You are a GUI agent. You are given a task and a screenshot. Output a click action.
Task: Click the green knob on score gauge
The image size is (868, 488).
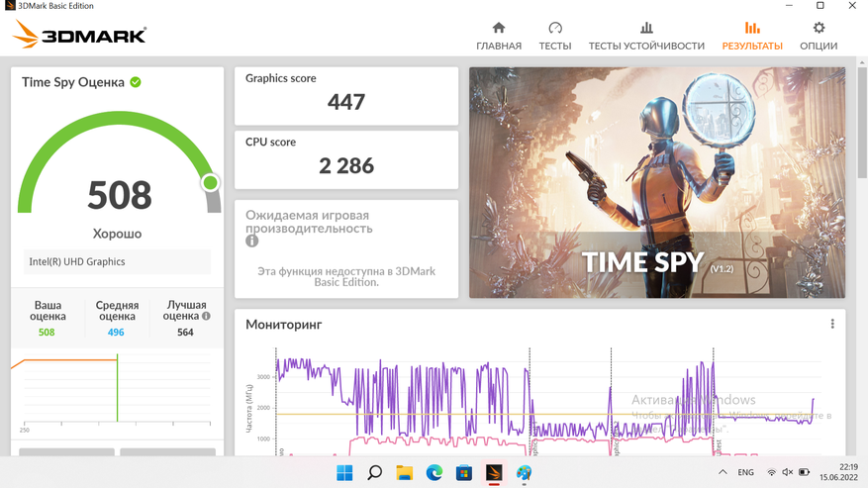pyautogui.click(x=211, y=183)
